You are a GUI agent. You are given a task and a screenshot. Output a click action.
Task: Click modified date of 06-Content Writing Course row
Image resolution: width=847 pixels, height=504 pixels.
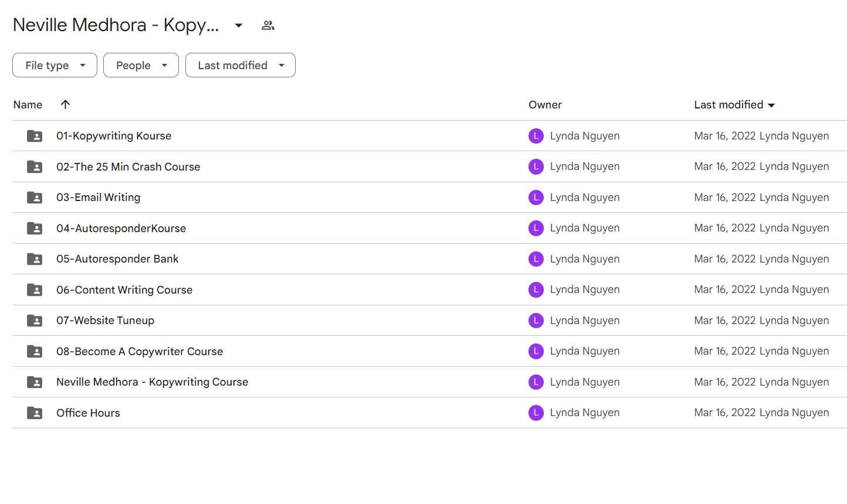point(724,290)
